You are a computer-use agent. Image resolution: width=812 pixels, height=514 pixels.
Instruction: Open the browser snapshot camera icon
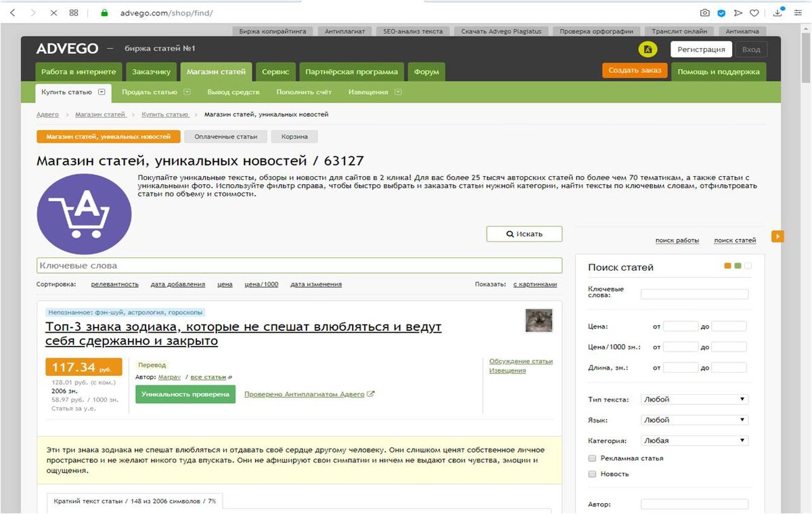click(x=704, y=13)
